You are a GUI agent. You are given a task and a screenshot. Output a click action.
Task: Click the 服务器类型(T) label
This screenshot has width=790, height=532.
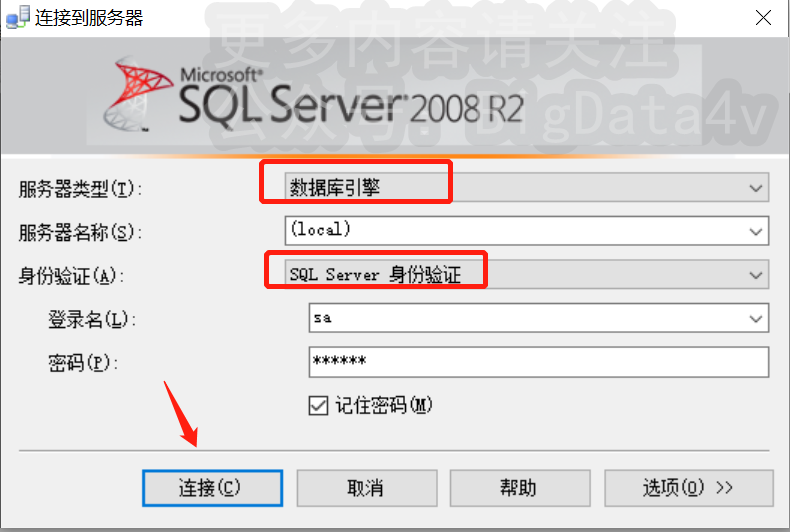(x=81, y=189)
